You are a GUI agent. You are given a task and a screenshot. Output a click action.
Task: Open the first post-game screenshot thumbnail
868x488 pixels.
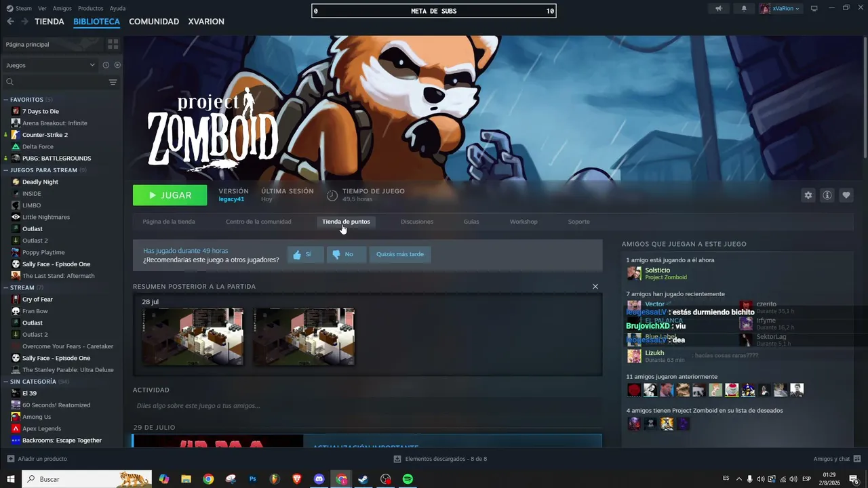tap(193, 337)
